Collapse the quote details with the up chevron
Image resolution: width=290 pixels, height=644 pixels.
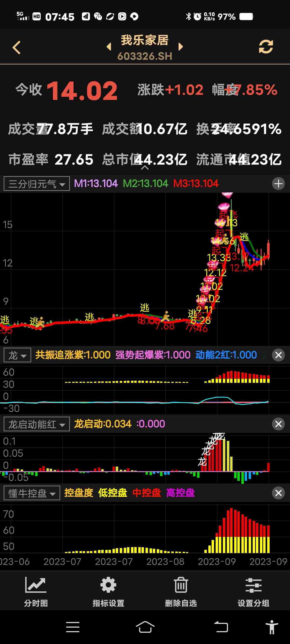(145, 168)
